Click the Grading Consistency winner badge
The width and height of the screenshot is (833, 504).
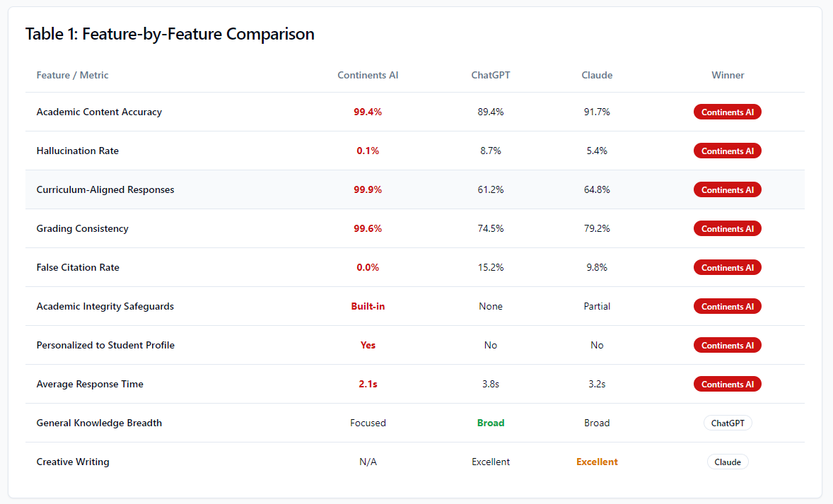click(x=727, y=229)
